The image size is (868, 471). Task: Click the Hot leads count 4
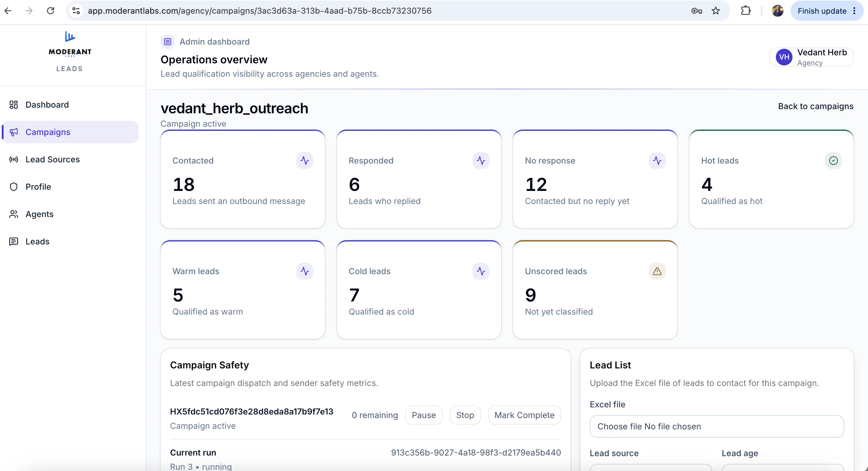tap(707, 184)
